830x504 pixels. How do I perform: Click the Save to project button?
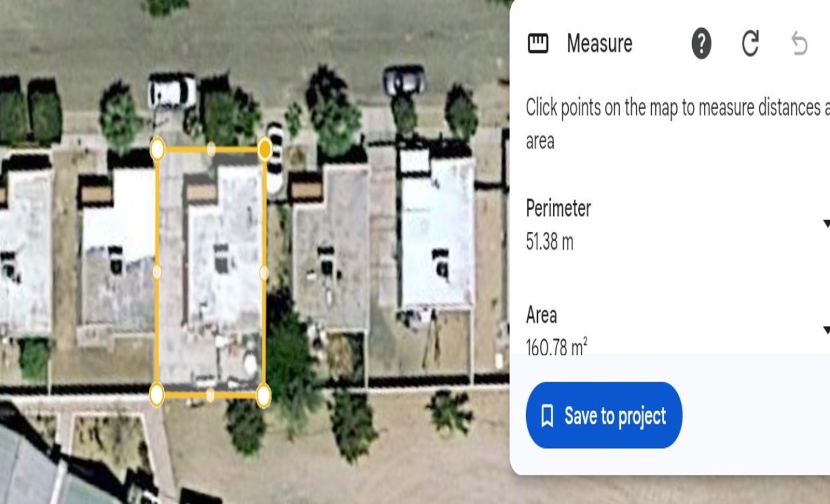(604, 415)
